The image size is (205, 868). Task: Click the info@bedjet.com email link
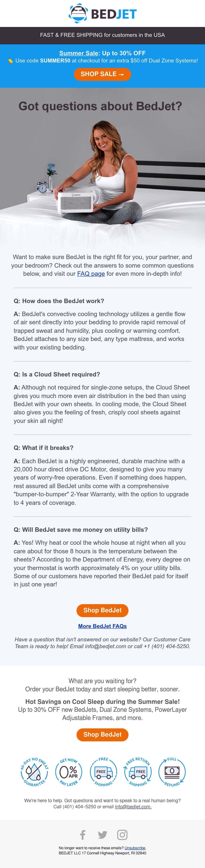click(133, 807)
